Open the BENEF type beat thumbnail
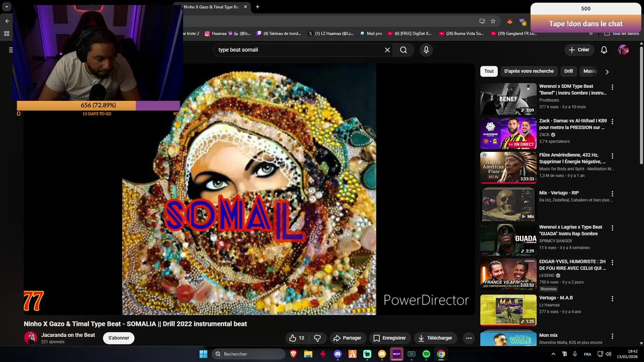Viewport: 644px width, 362px height. (508, 99)
